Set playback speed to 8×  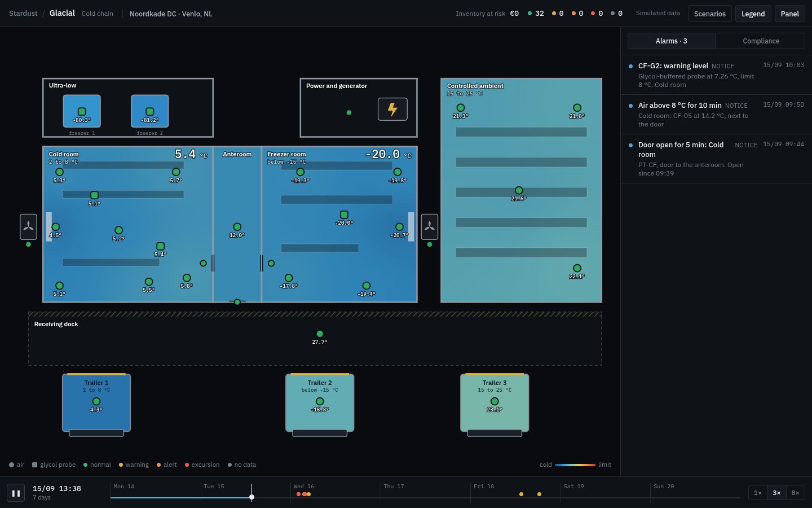coord(795,493)
